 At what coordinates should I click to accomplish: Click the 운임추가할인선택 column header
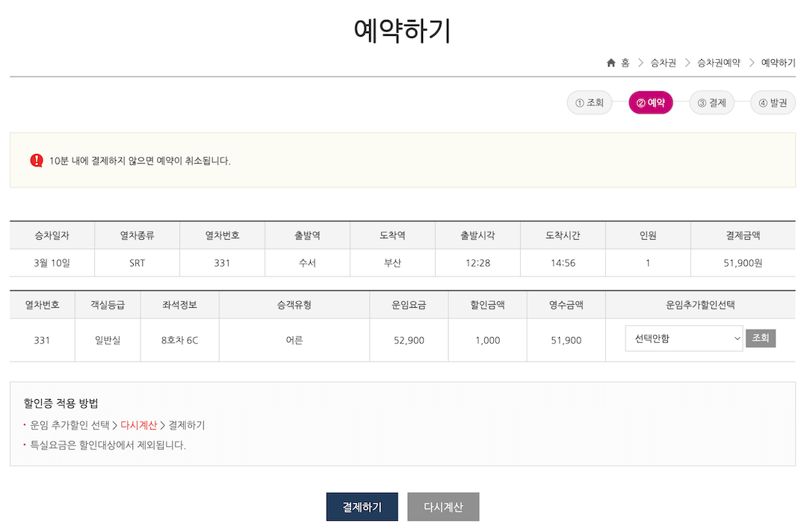pos(700,305)
